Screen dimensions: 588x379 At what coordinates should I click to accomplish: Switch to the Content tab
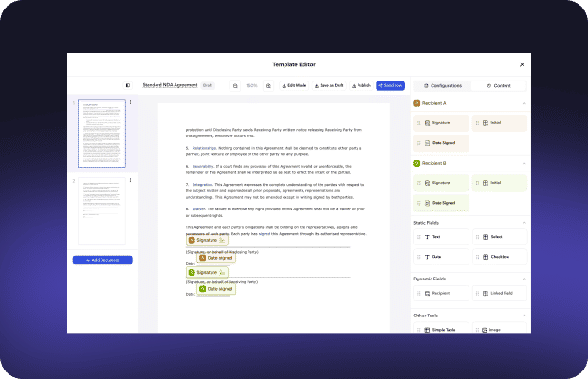499,86
